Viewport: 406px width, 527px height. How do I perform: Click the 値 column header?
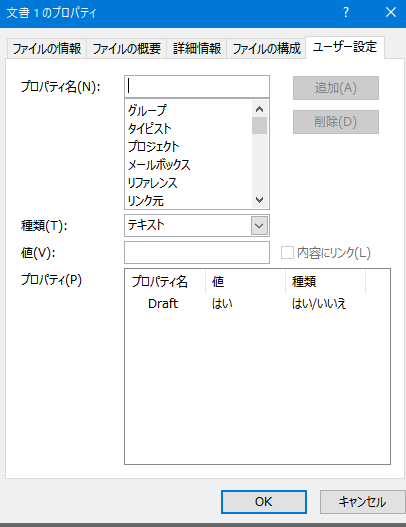[245, 281]
